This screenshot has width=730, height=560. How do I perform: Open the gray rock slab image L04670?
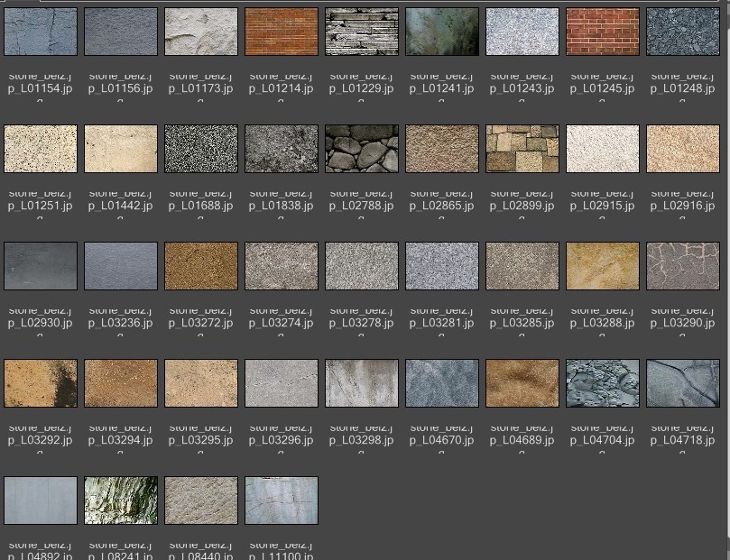pyautogui.click(x=441, y=383)
